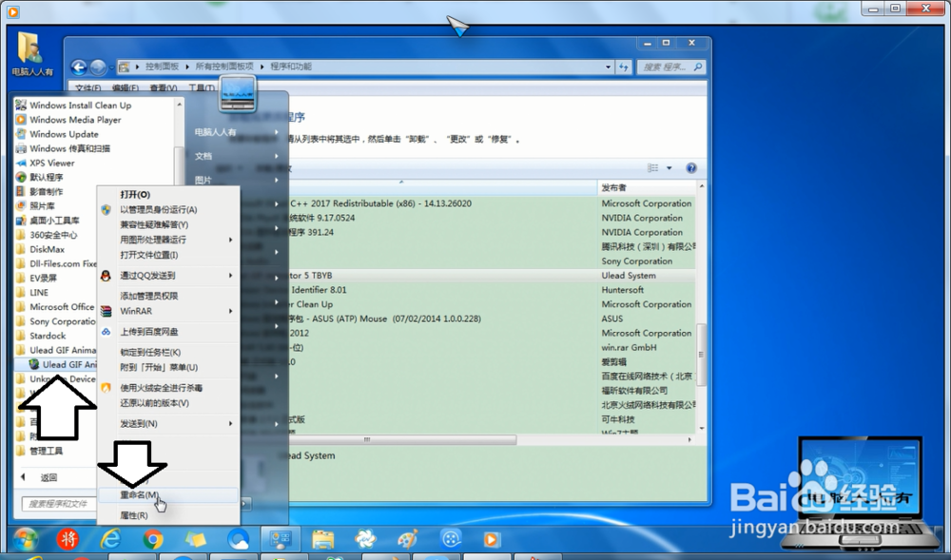Expand the 发送到(N) submenu
951x560 pixels.
click(168, 424)
